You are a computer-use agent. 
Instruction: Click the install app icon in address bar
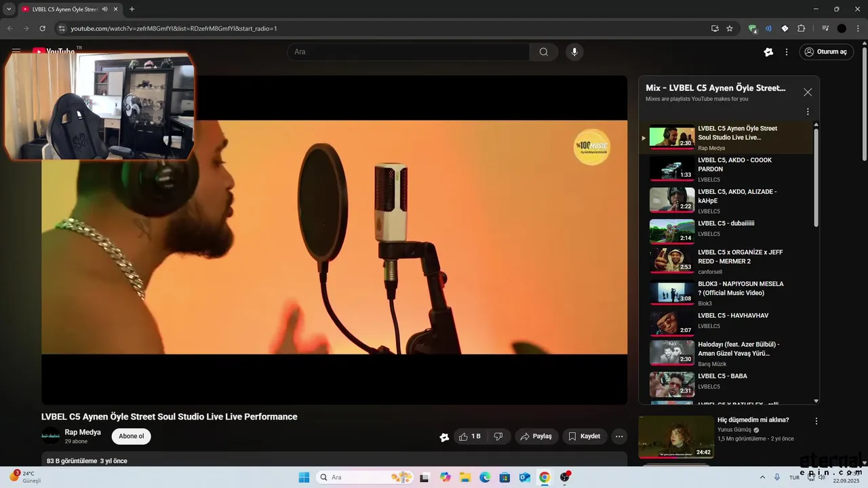click(x=715, y=28)
